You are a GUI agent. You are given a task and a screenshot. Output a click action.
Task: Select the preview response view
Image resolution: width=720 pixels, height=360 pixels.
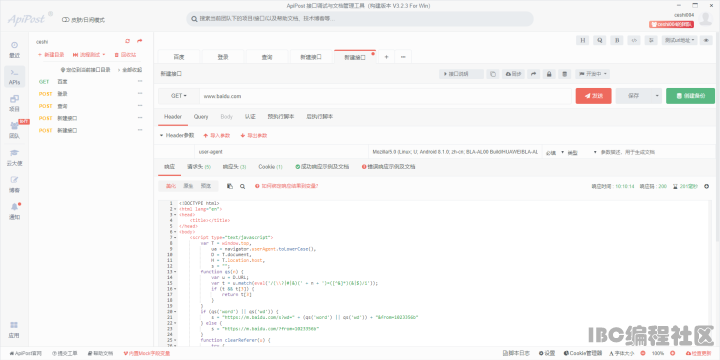click(205, 186)
